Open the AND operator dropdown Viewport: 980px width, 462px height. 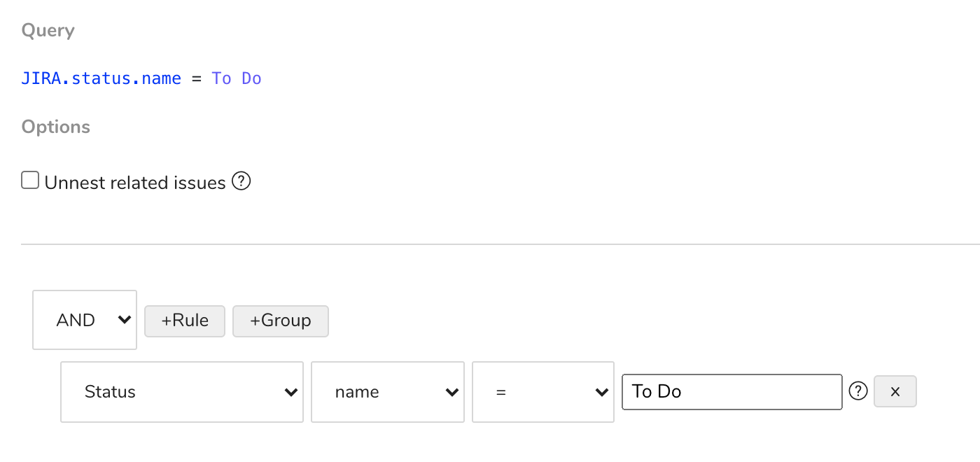(85, 320)
